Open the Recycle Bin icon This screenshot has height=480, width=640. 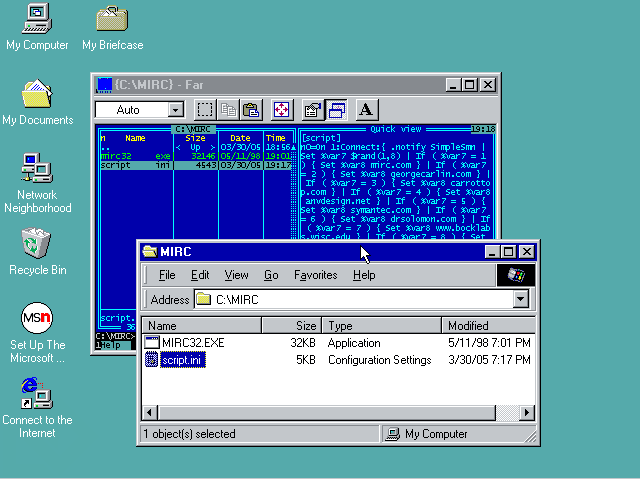click(38, 252)
